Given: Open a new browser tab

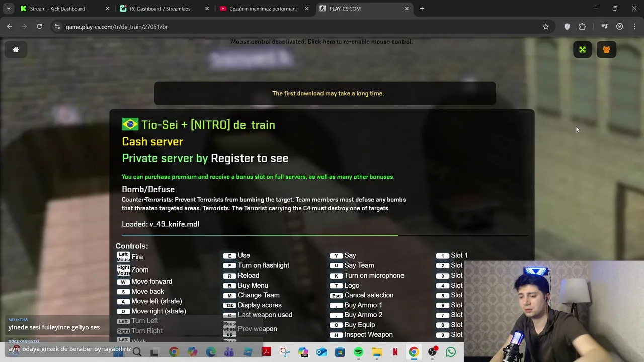Looking at the screenshot, I should 422,9.
